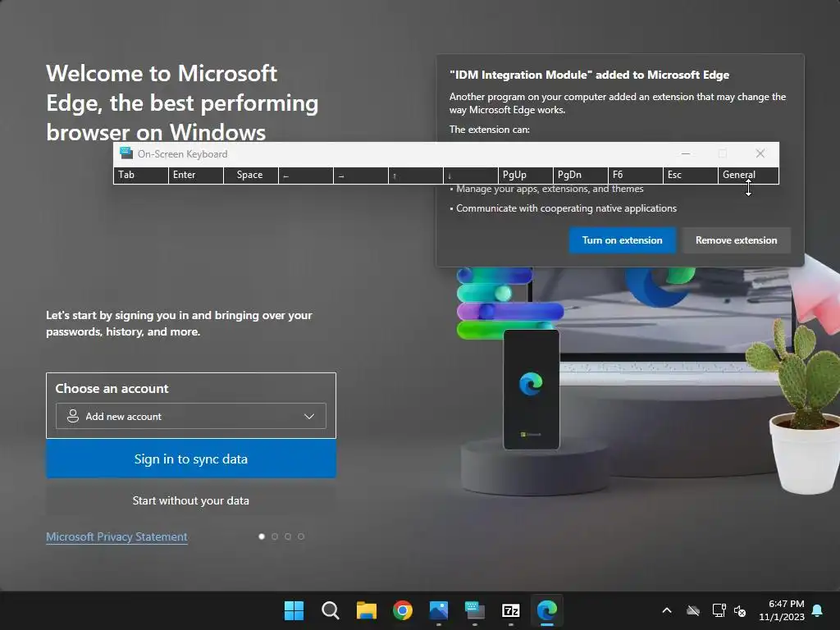Click the Microsoft Edge taskbar icon
Viewport: 840px width, 630px height.
(547, 610)
